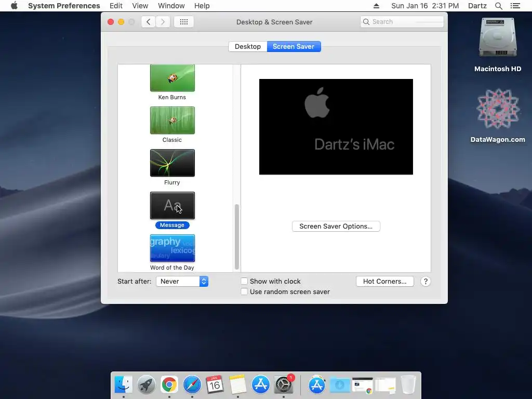Launch Launchpad rocket icon in Dock
This screenshot has width=532, height=399.
(146, 384)
